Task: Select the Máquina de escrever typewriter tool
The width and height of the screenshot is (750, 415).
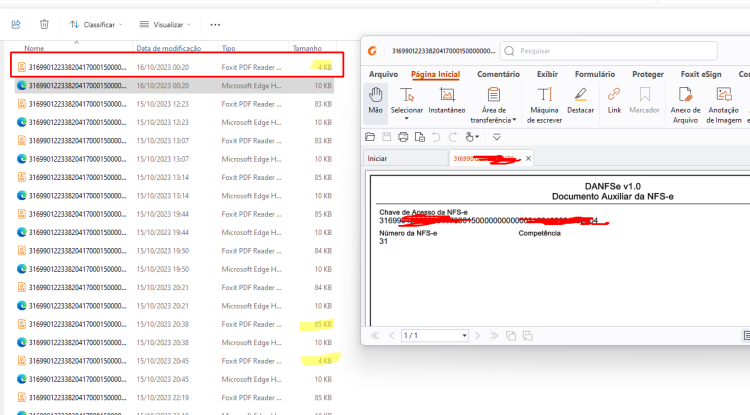Action: [544, 105]
